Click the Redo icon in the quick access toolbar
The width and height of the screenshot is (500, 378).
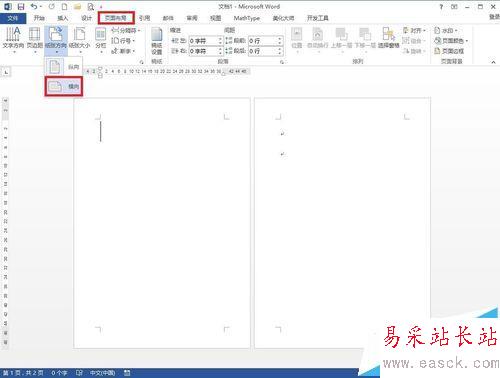click(52, 6)
